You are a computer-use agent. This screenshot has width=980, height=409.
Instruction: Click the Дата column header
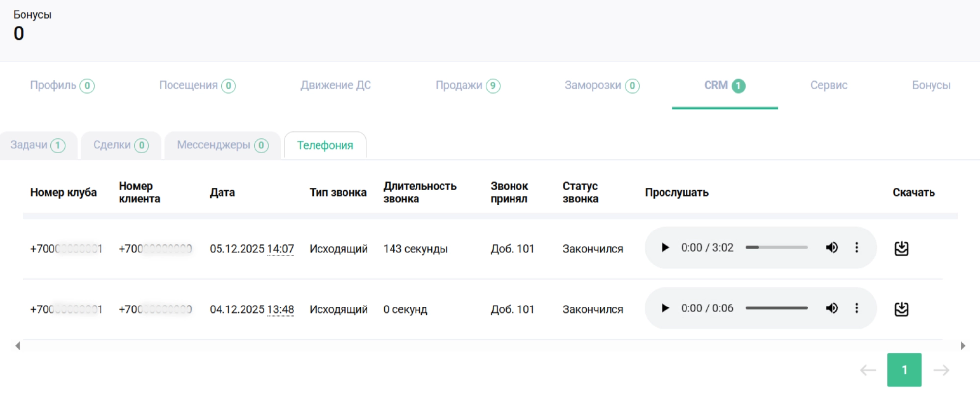(x=222, y=192)
